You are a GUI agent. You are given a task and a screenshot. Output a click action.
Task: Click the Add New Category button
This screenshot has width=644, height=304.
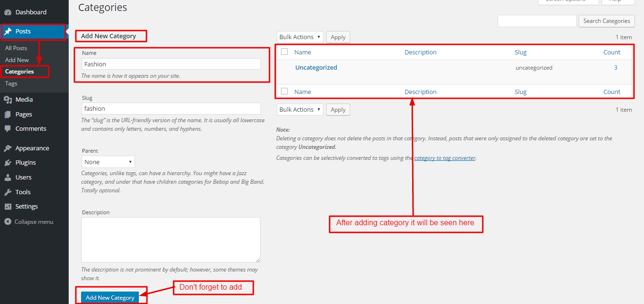[110, 298]
